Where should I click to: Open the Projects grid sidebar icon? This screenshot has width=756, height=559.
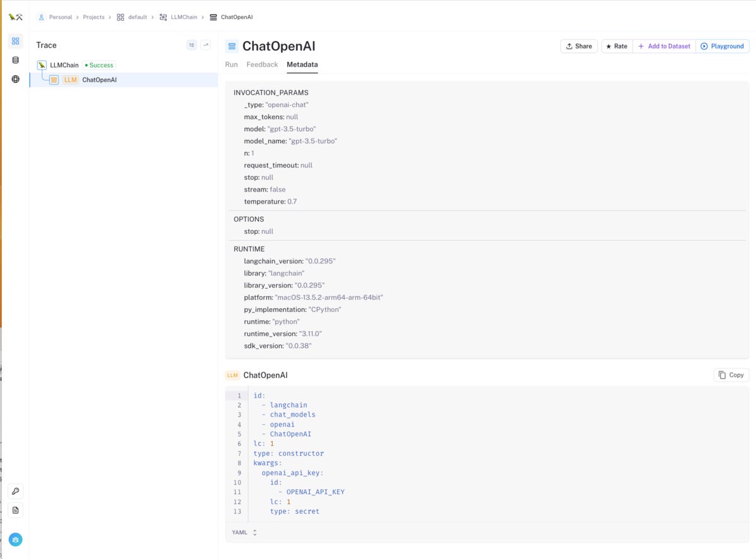tap(16, 41)
